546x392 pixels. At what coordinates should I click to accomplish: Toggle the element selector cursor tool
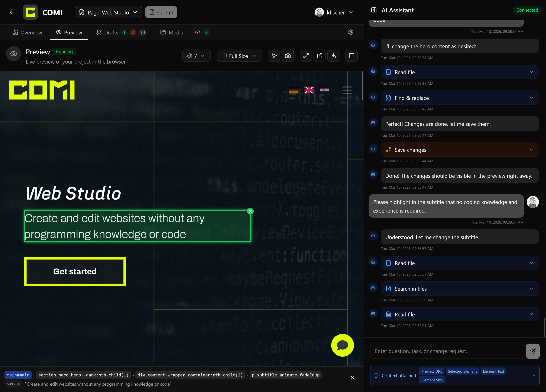tap(274, 56)
